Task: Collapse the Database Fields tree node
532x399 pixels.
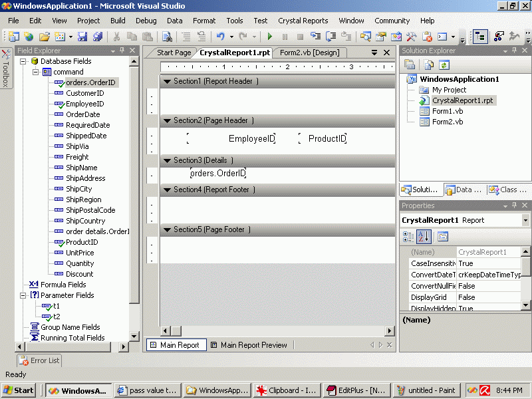Action: coord(23,61)
